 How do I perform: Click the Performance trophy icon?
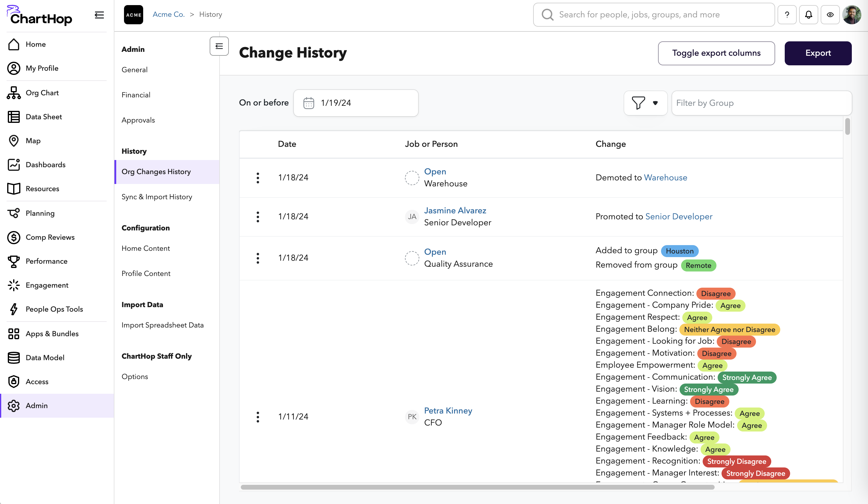(14, 261)
